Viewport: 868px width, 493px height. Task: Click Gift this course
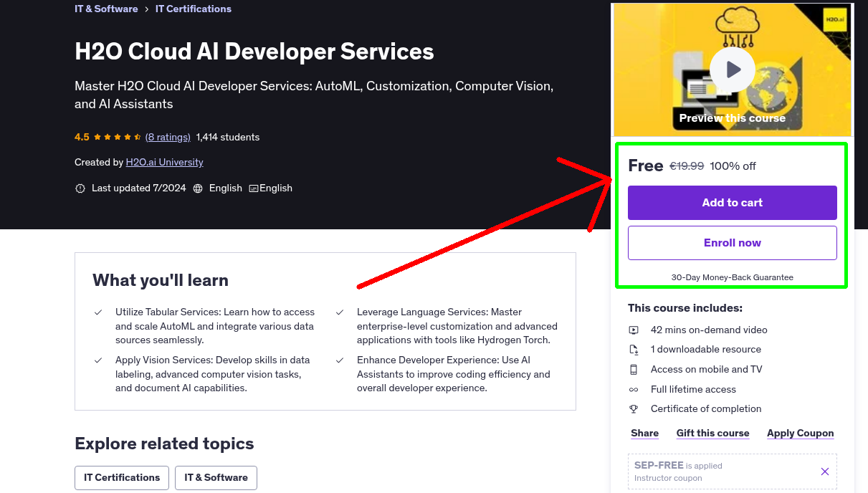click(712, 433)
